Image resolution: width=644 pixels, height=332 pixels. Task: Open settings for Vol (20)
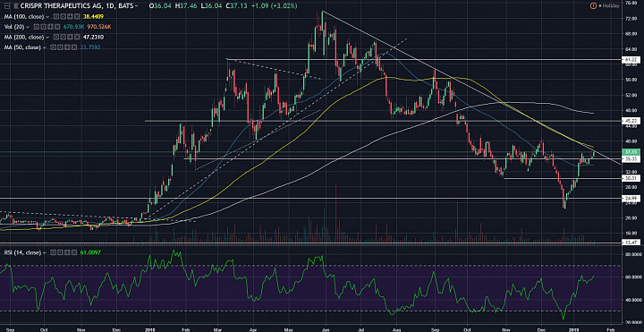(44, 27)
